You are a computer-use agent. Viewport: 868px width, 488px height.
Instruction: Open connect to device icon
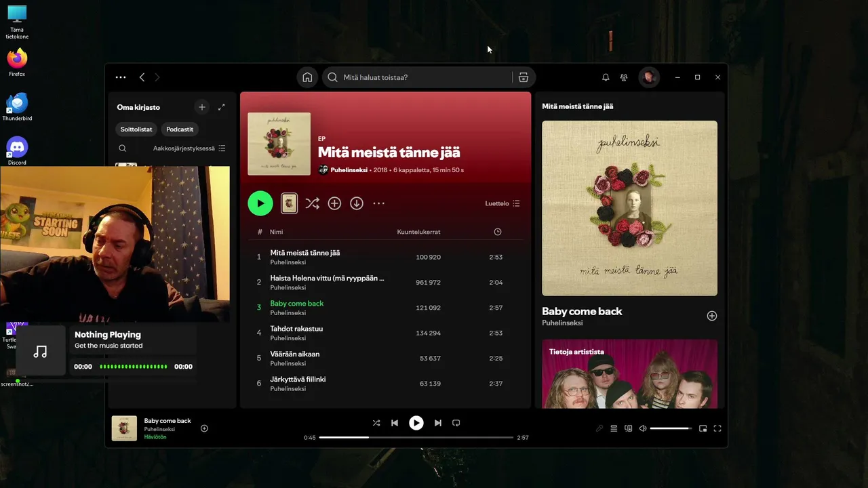pos(629,428)
